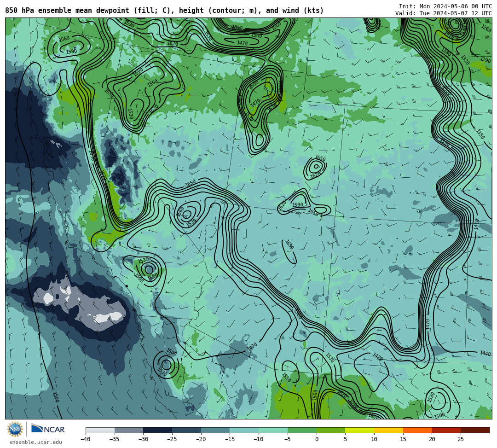Click the Valid: Tue 2024-05-07 12 UTC text
The width and height of the screenshot is (497, 448).
coord(444,13)
